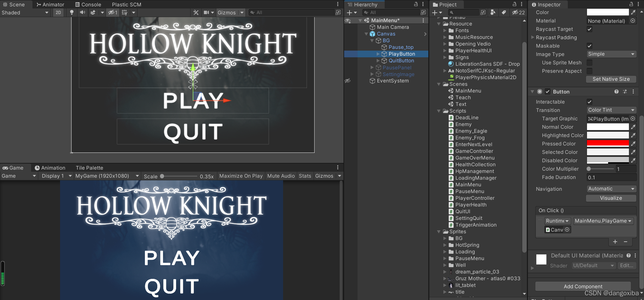The width and height of the screenshot is (644, 300).
Task: Switch to the Console tab
Action: tap(88, 4)
